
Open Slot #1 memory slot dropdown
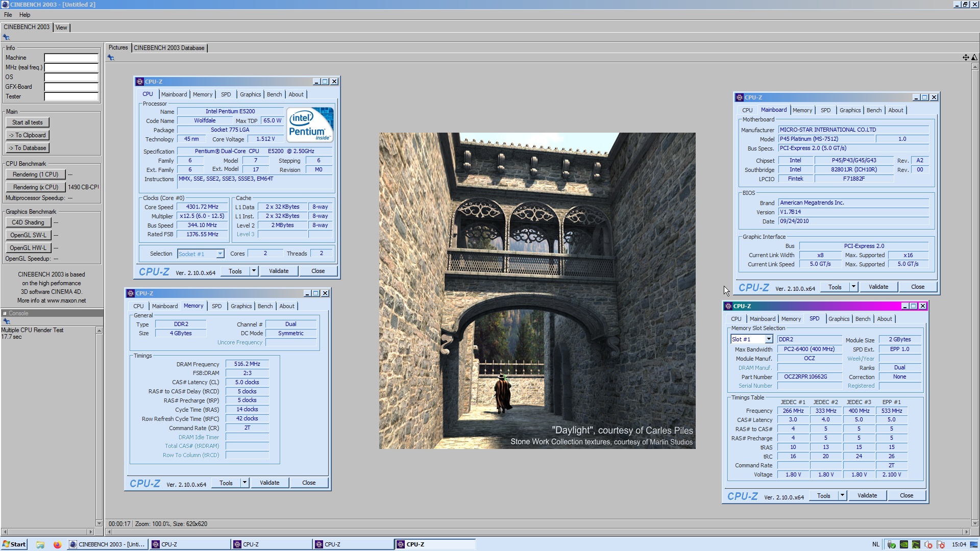pos(769,339)
